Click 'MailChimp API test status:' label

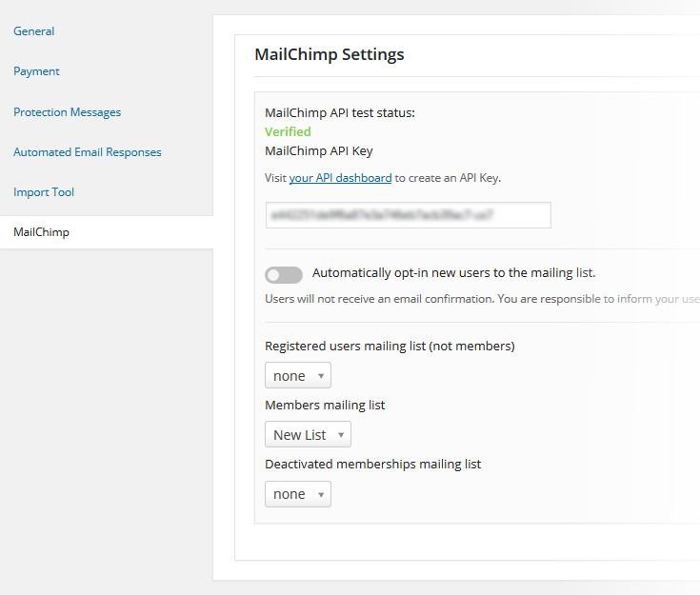click(340, 113)
